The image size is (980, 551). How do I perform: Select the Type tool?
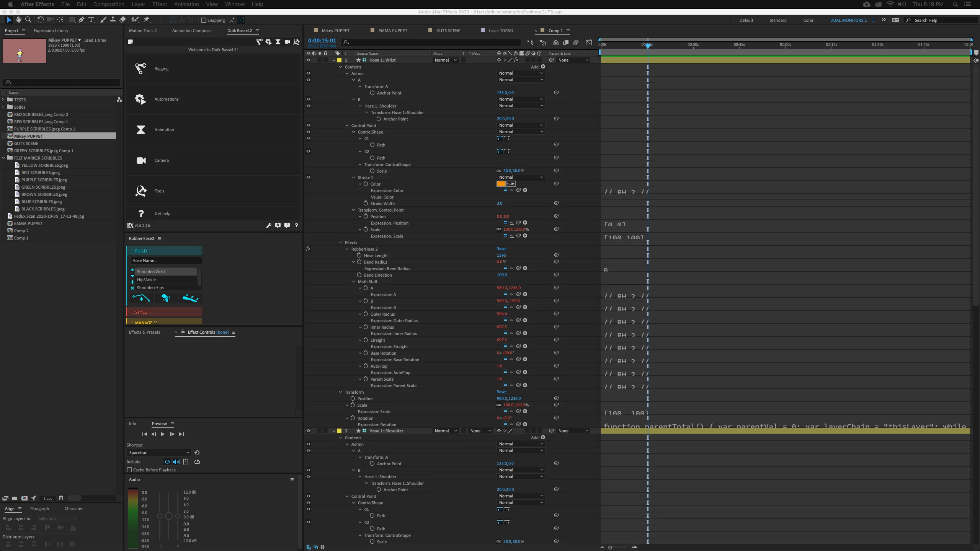pyautogui.click(x=91, y=20)
